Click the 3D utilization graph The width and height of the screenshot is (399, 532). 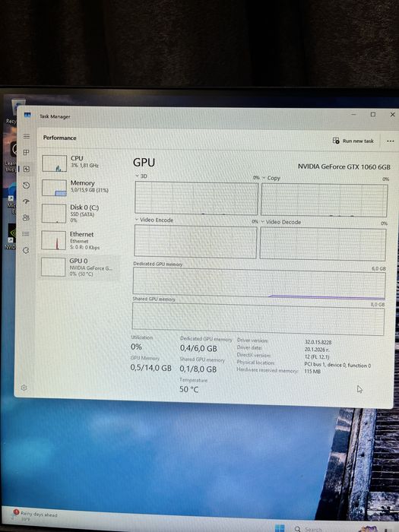click(196, 198)
